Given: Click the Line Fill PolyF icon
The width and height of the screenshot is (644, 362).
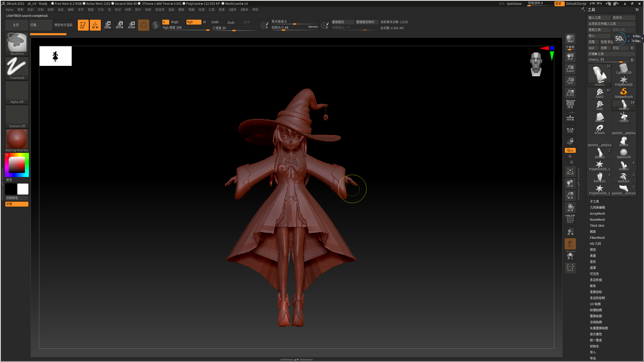Looking at the screenshot, I should coord(570,219).
